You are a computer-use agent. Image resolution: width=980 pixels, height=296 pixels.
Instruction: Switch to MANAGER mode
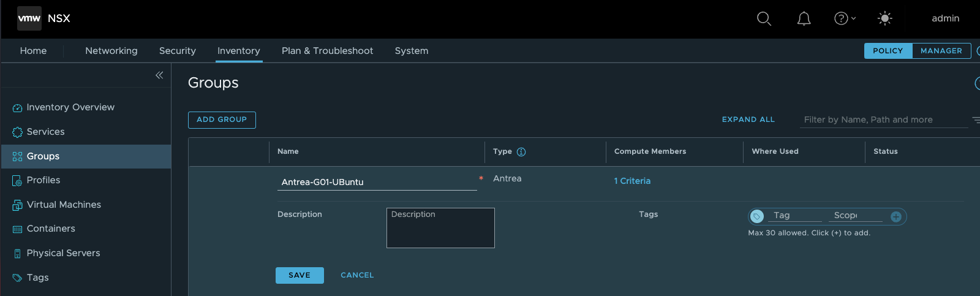click(941, 51)
